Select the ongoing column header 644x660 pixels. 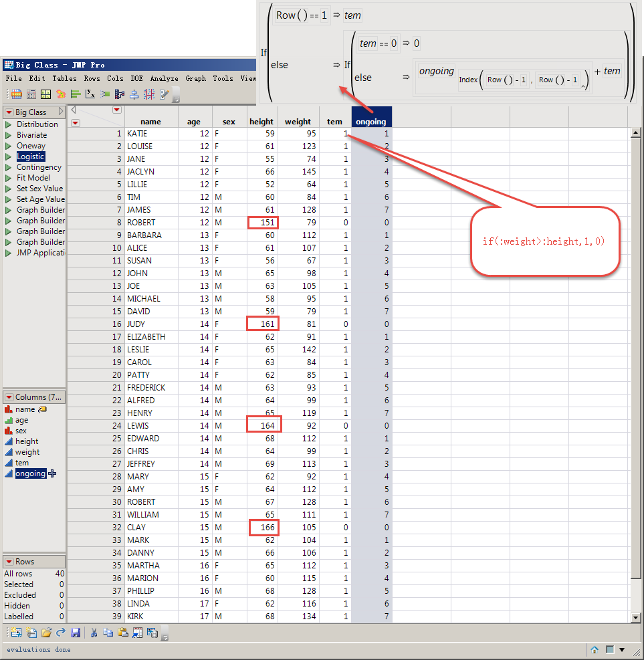[372, 117]
